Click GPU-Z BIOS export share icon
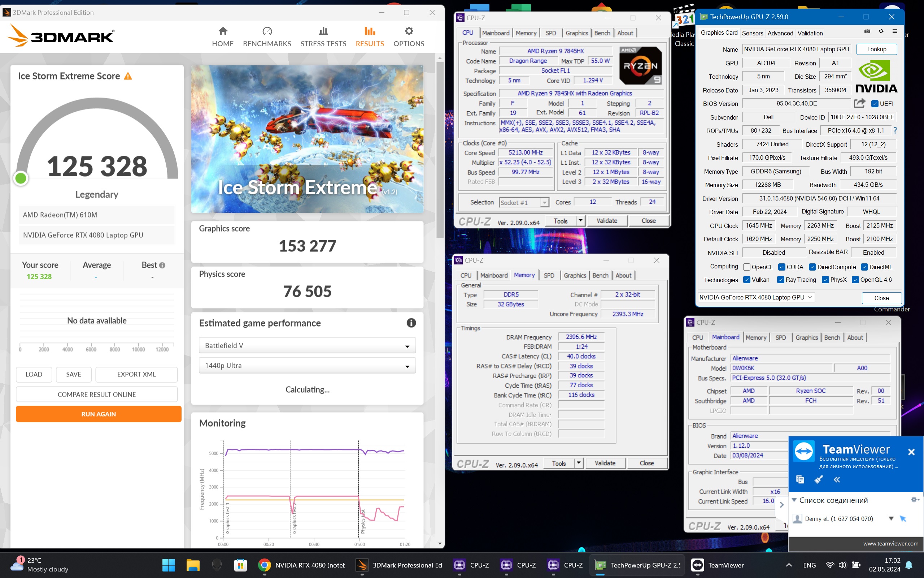This screenshot has width=924, height=578. (859, 103)
